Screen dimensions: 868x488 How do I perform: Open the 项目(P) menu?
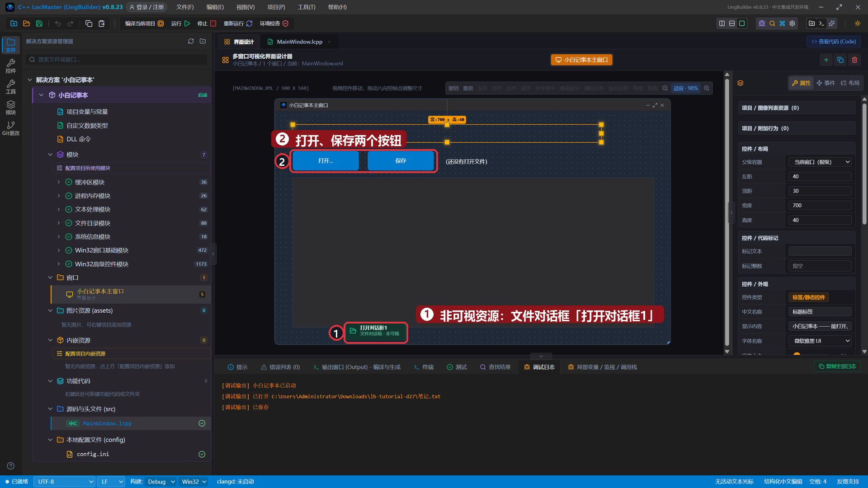click(x=276, y=7)
